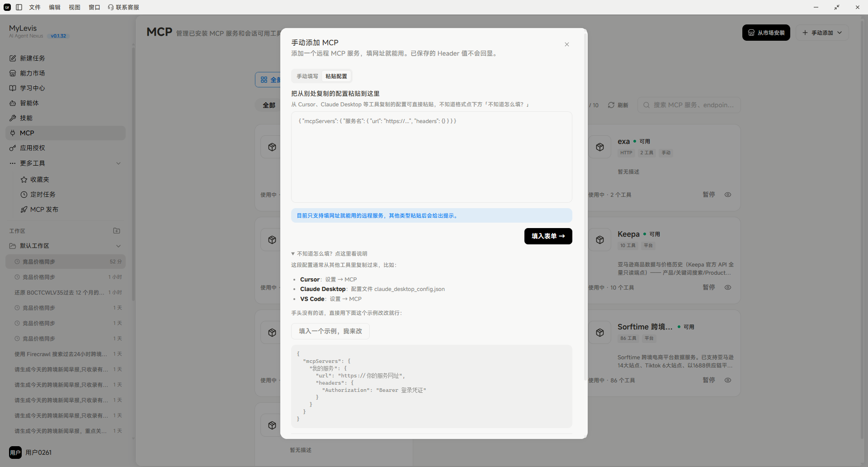The width and height of the screenshot is (868, 467).
Task: Click the config paste text area
Action: 432,157
